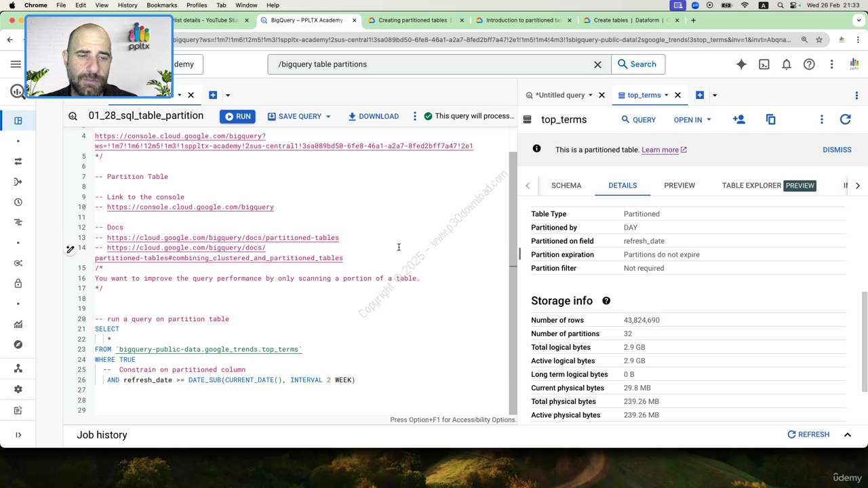Run the query
The height and width of the screenshot is (488, 868).
(238, 116)
